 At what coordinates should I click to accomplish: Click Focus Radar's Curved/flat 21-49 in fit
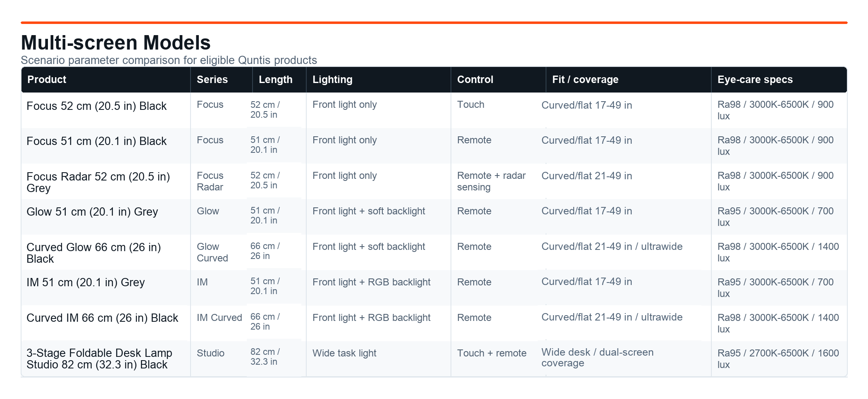587,176
